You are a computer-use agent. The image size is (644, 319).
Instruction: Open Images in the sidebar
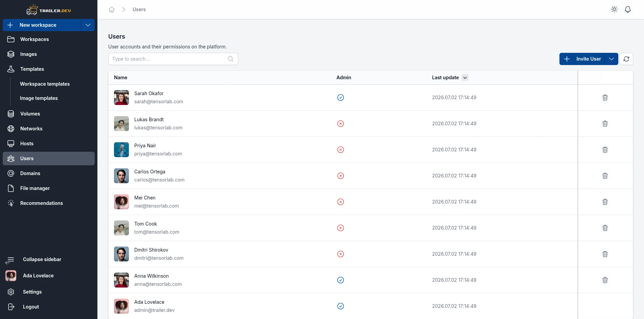click(49, 54)
